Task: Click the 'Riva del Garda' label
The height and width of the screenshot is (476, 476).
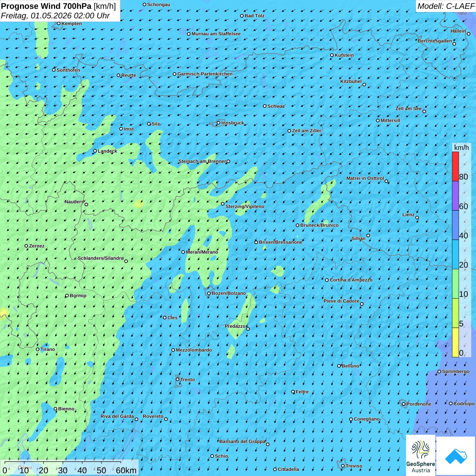Action: [117, 416]
